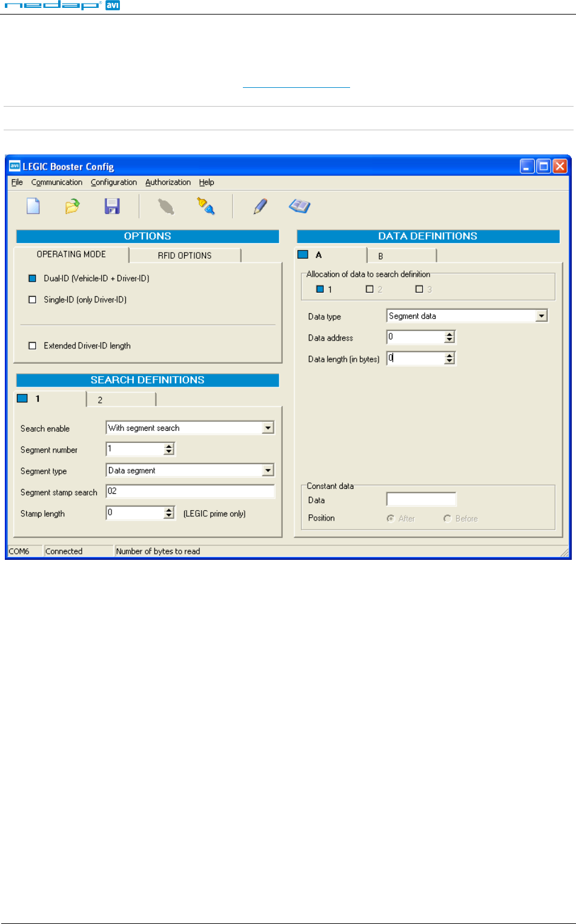
Task: Close the LEGIC Booster Config window
Action: (x=560, y=166)
